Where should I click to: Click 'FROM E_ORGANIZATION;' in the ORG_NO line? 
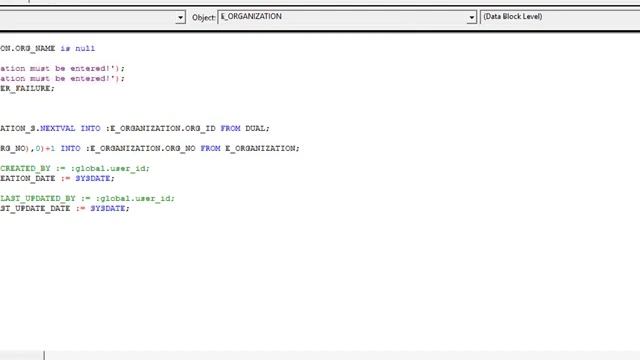tap(250, 148)
